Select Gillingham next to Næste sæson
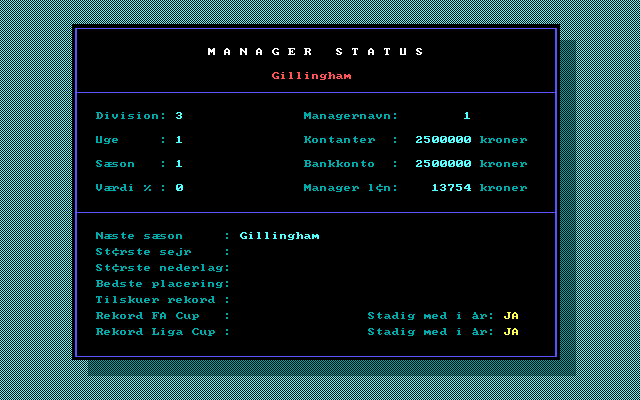Viewport: 640px width, 400px height. (x=280, y=236)
